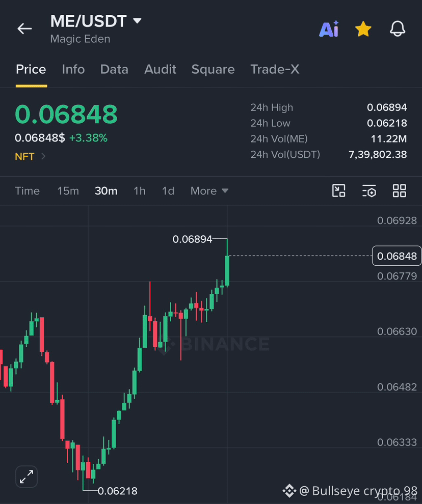This screenshot has width=422, height=504.
Task: Switch to the Trade-X tab
Action: 275,69
